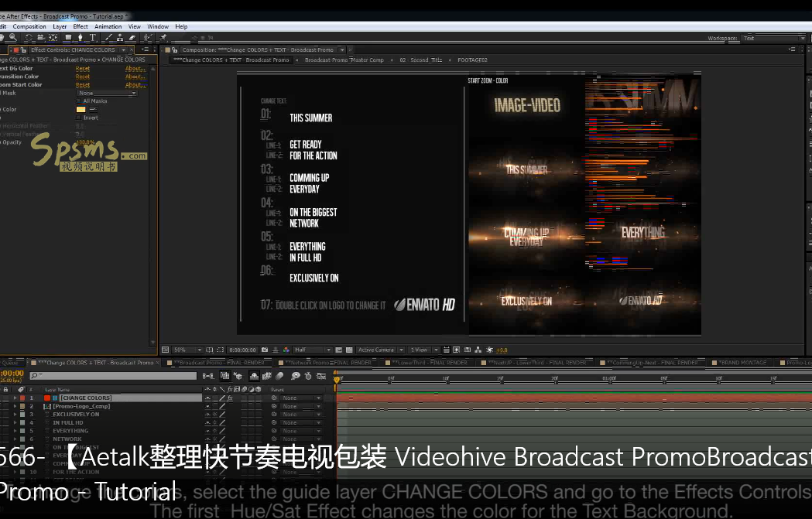Image resolution: width=812 pixels, height=519 pixels.
Task: Toggle continuous rasterize on EXCLUSIVELY ON layer
Action: [215, 415]
